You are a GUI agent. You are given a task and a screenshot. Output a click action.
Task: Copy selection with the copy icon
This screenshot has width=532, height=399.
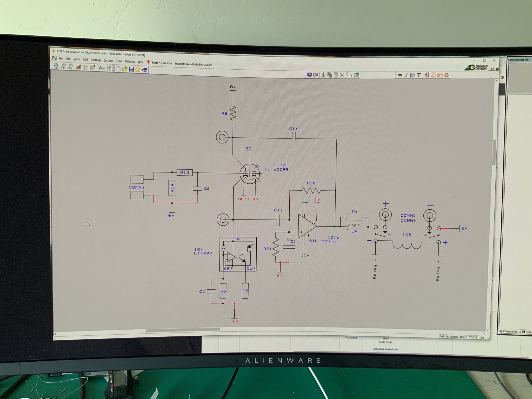coord(330,75)
